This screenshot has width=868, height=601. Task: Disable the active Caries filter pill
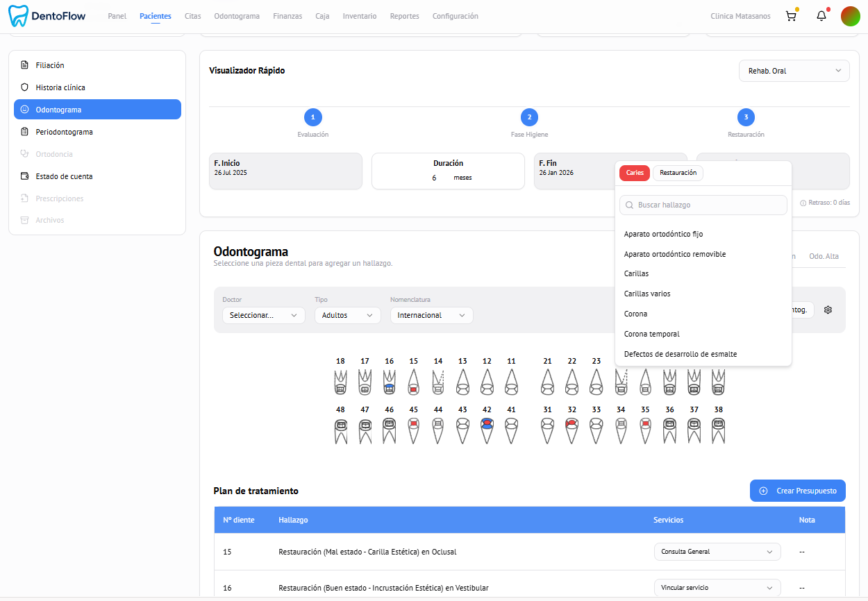(x=634, y=172)
